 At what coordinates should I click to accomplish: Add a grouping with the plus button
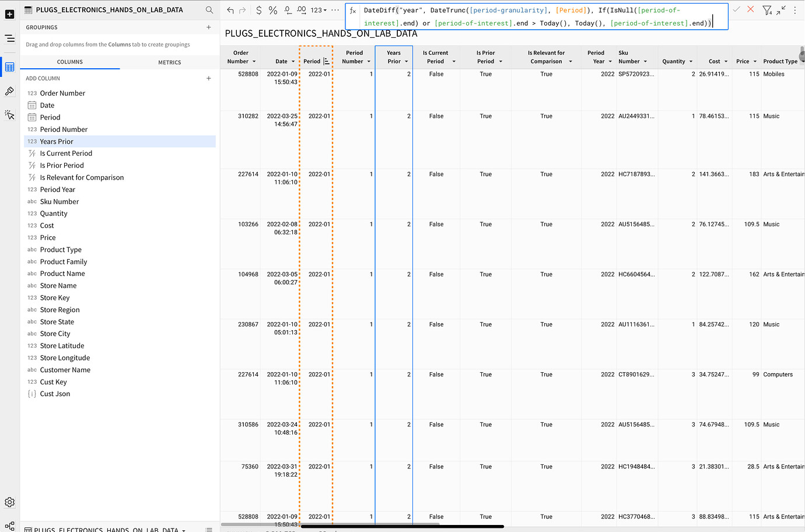208,27
